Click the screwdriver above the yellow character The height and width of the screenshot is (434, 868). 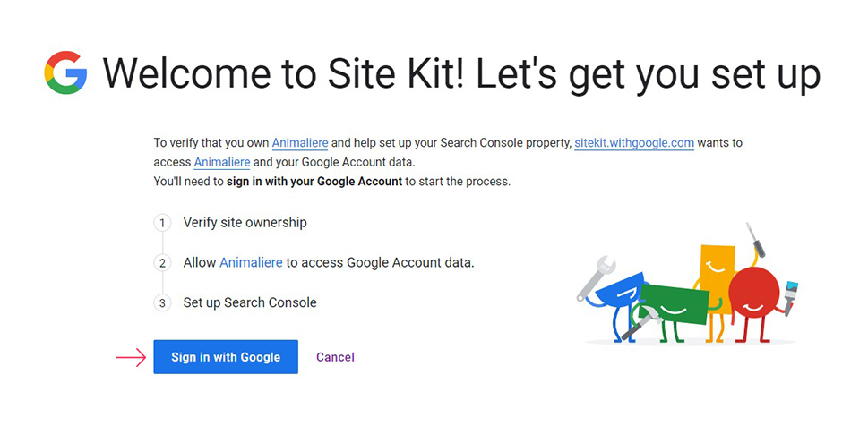coord(755,240)
